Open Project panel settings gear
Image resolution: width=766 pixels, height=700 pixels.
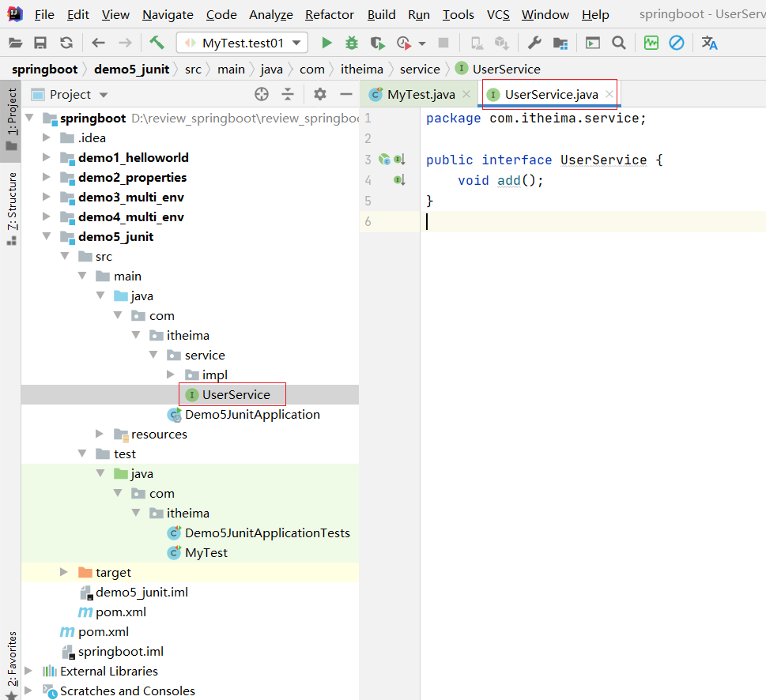pyautogui.click(x=319, y=95)
